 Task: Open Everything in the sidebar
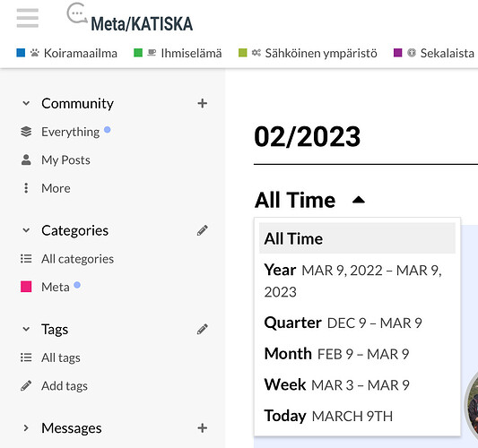click(x=71, y=132)
